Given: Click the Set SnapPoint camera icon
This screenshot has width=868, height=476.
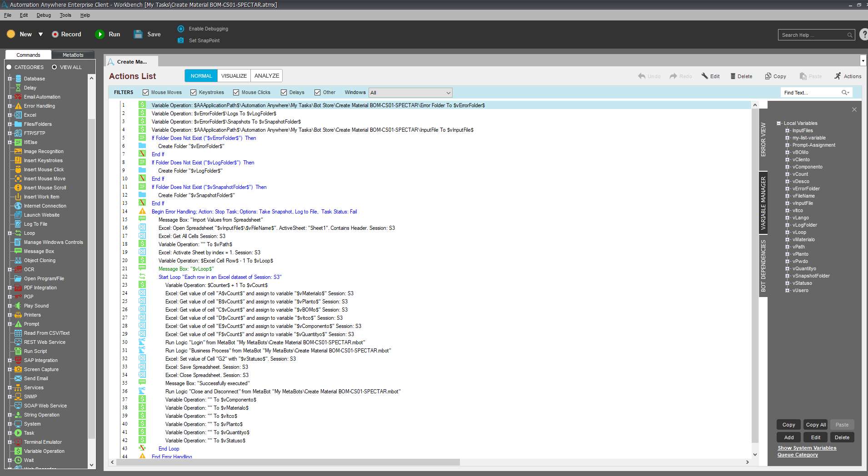Looking at the screenshot, I should click(181, 40).
